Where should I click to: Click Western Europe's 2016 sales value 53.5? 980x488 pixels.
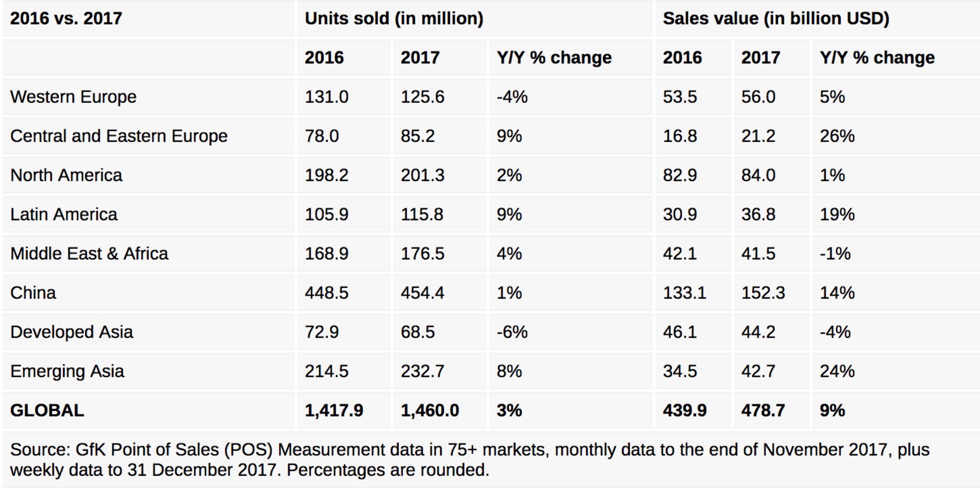point(680,97)
